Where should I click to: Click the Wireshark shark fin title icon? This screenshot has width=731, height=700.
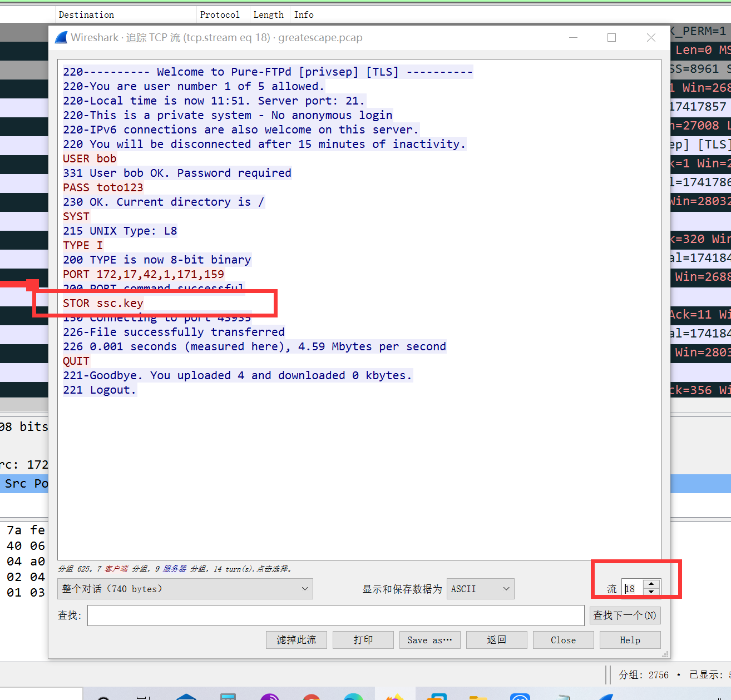pyautogui.click(x=61, y=37)
